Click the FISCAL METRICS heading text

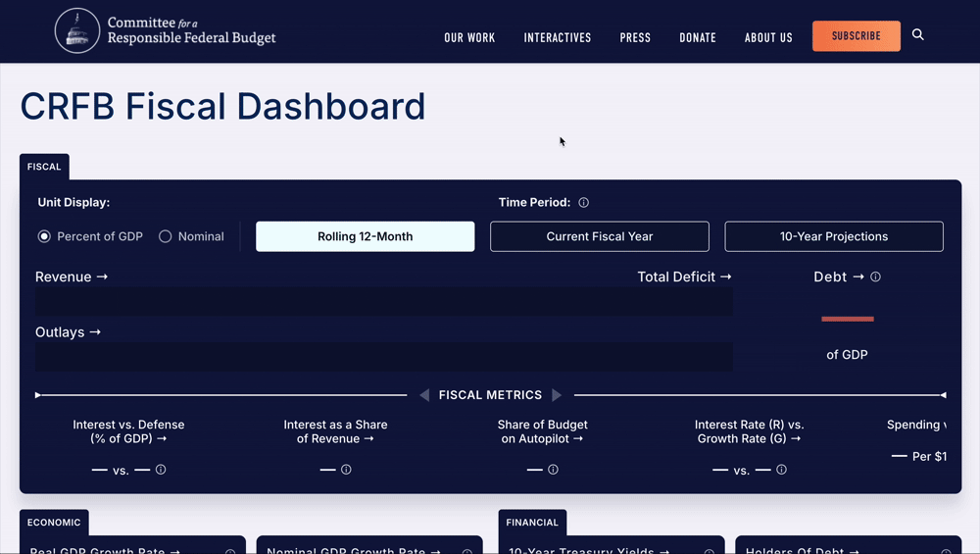click(x=490, y=395)
